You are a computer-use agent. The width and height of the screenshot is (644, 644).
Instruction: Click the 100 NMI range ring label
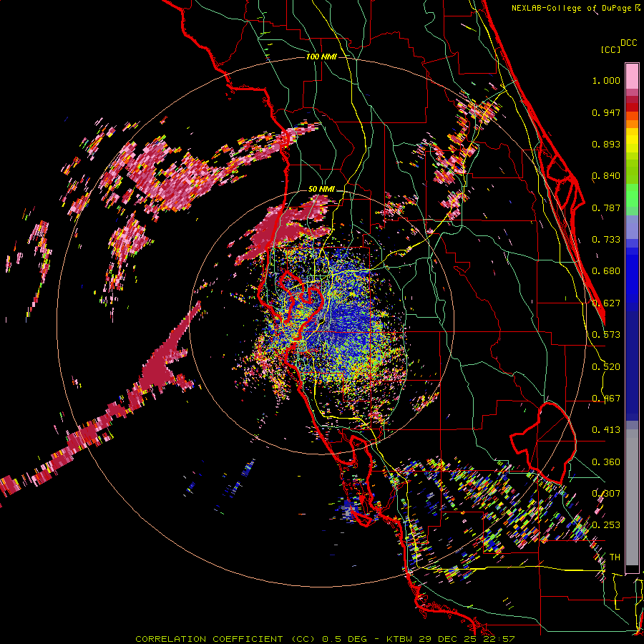321,57
